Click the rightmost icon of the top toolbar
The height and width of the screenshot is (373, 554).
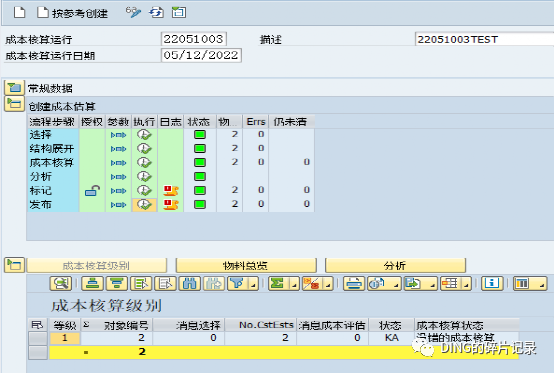179,13
